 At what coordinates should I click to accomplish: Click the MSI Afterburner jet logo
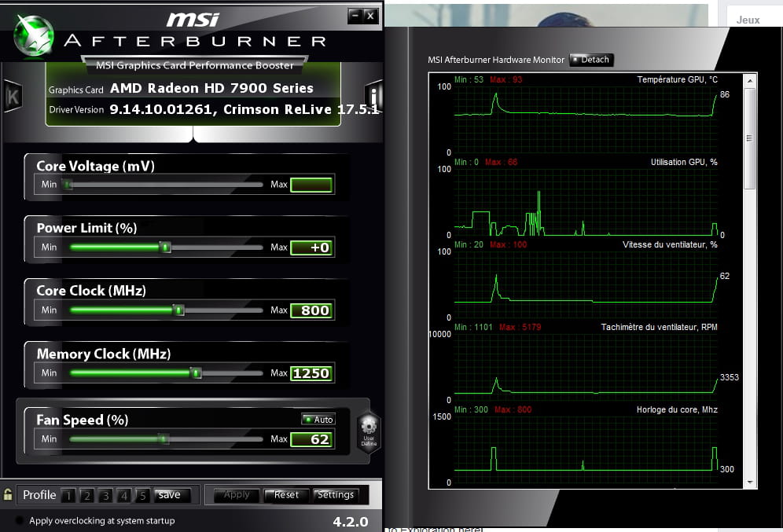click(34, 35)
